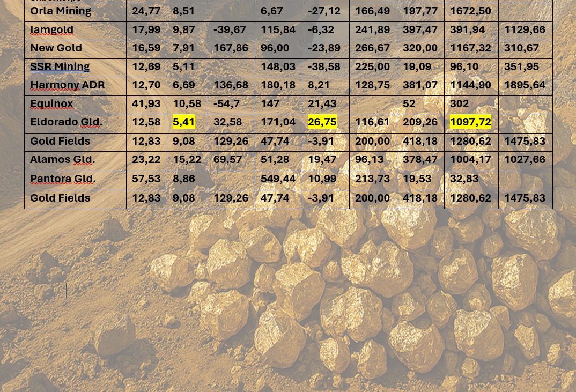Select 1129,66 in the Iamgold row

[525, 30]
